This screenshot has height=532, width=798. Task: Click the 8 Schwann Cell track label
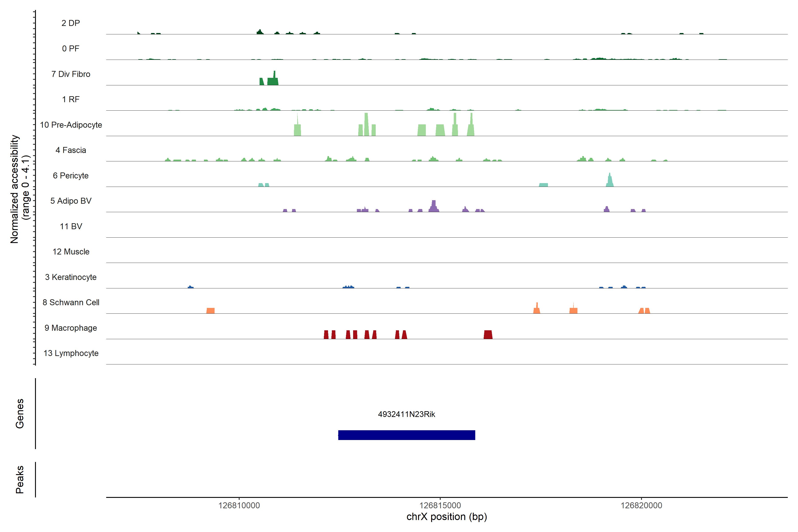71,302
